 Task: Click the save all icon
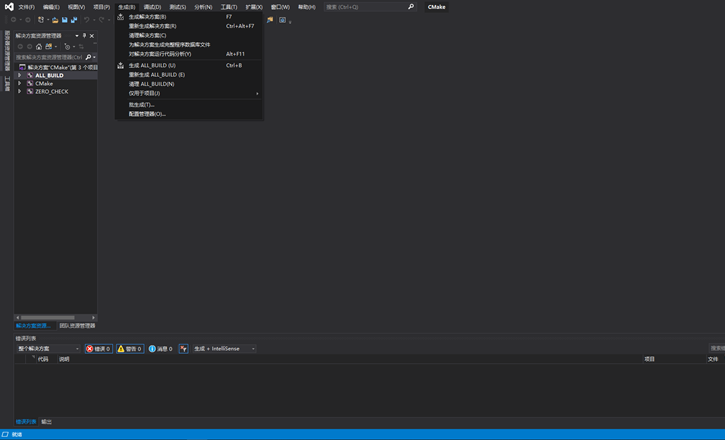coord(74,20)
